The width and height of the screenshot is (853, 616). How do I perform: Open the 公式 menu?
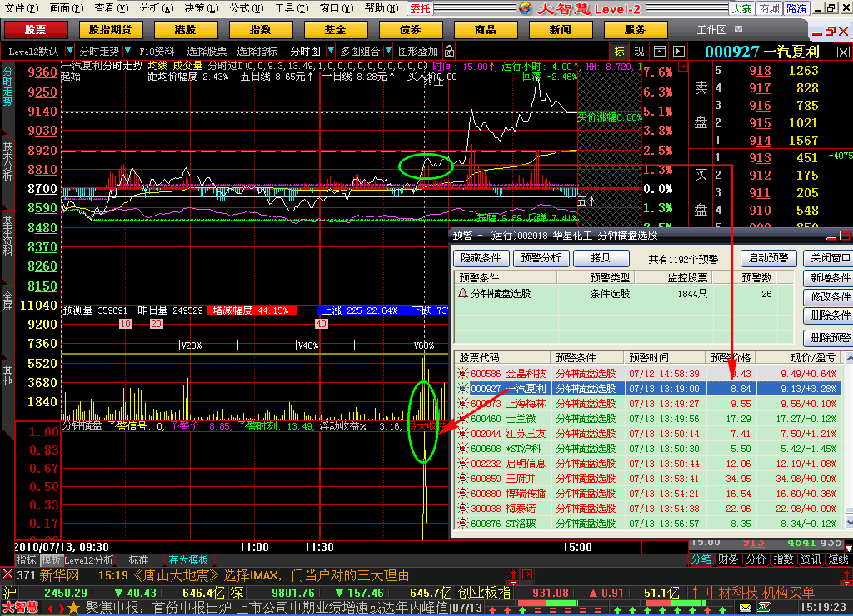tap(246, 8)
